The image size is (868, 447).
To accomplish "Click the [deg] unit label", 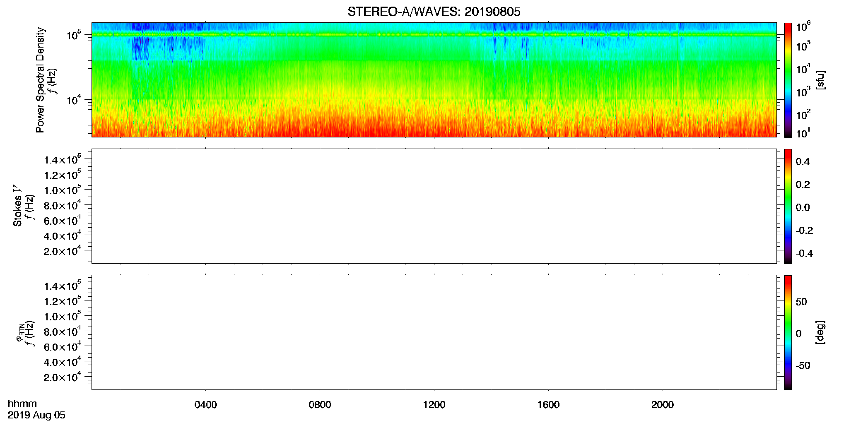I will click(820, 332).
